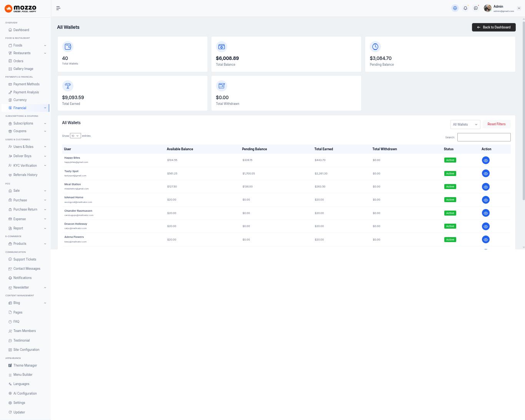
Task: Open the All Wallets filter dropdown
Action: tap(465, 125)
